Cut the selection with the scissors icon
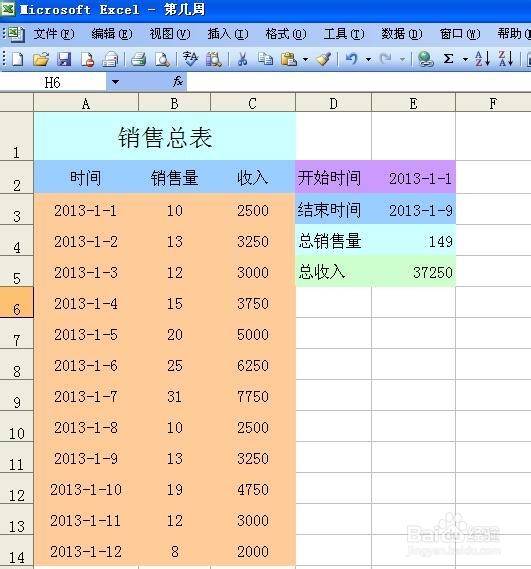This screenshot has height=569, width=531. coord(242,59)
